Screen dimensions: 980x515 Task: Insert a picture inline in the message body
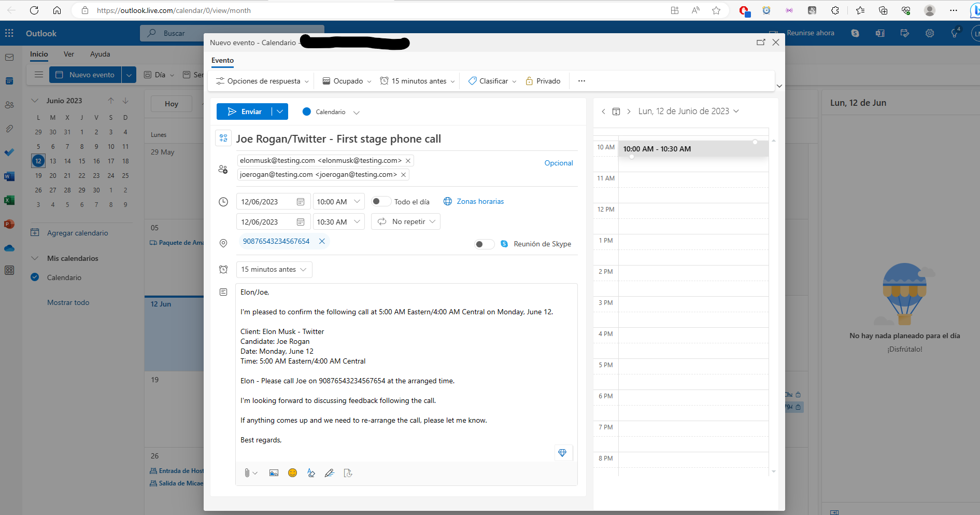tap(274, 472)
